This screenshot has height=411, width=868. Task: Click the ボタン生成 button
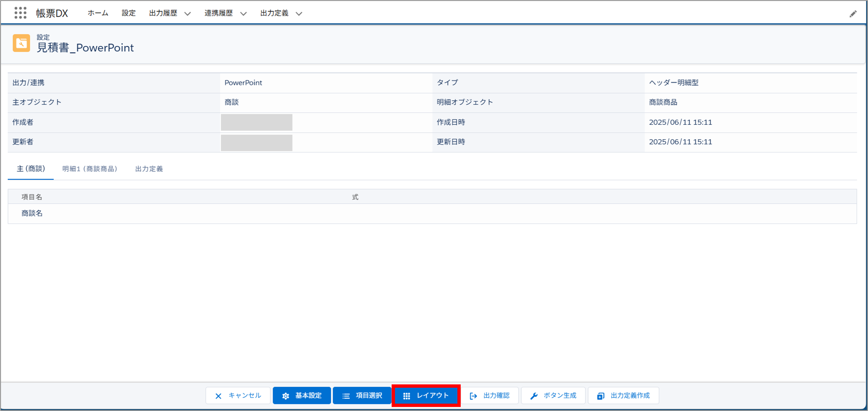[x=553, y=396]
